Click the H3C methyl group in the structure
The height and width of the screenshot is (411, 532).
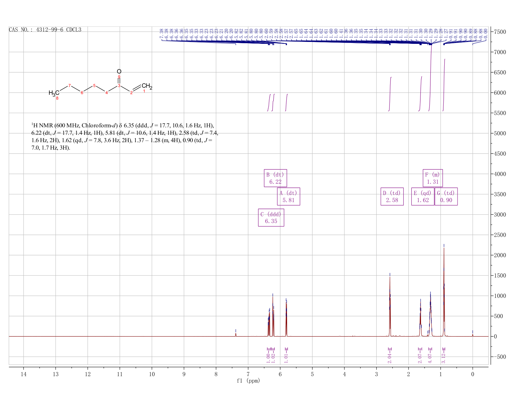pyautogui.click(x=54, y=93)
